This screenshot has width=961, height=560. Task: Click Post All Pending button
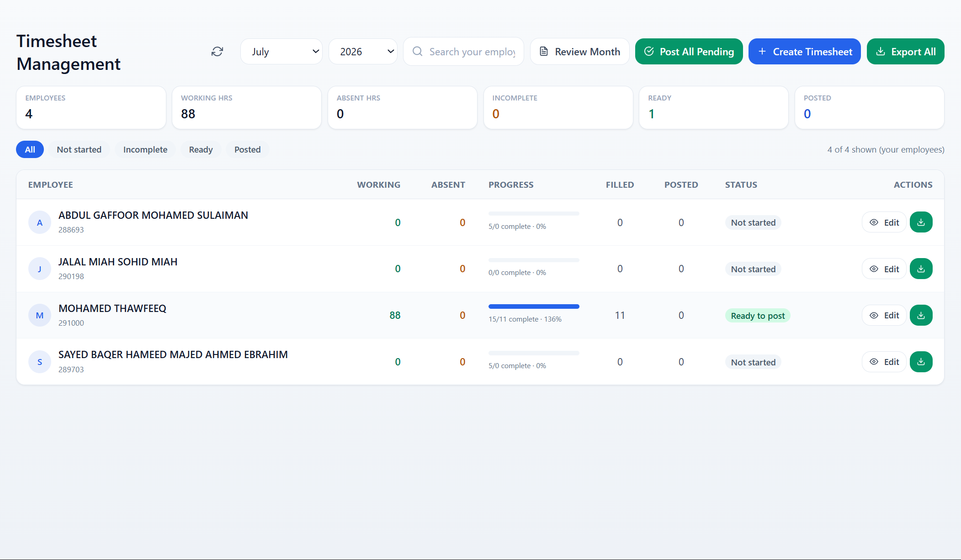pyautogui.click(x=689, y=52)
